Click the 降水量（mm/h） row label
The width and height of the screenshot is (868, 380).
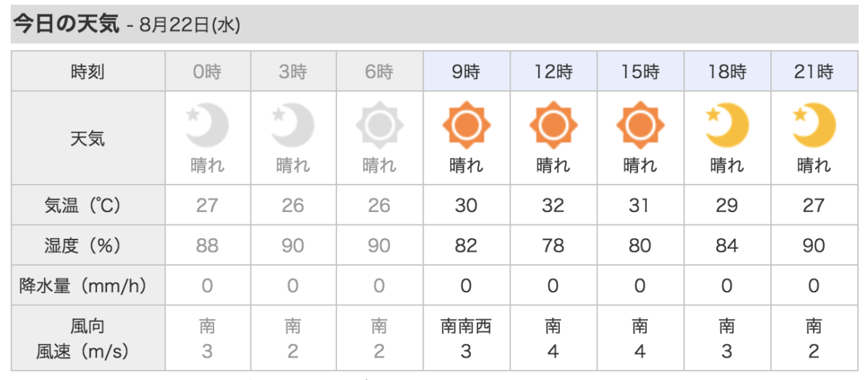[x=88, y=286]
